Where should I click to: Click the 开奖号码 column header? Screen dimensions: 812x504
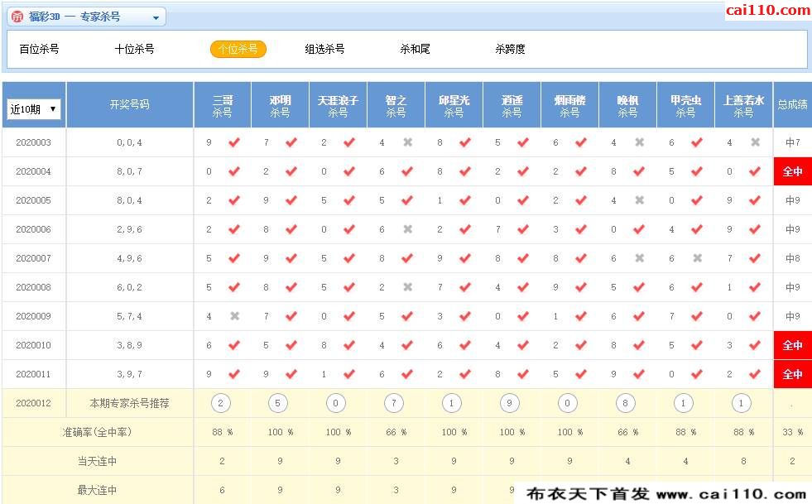[129, 105]
